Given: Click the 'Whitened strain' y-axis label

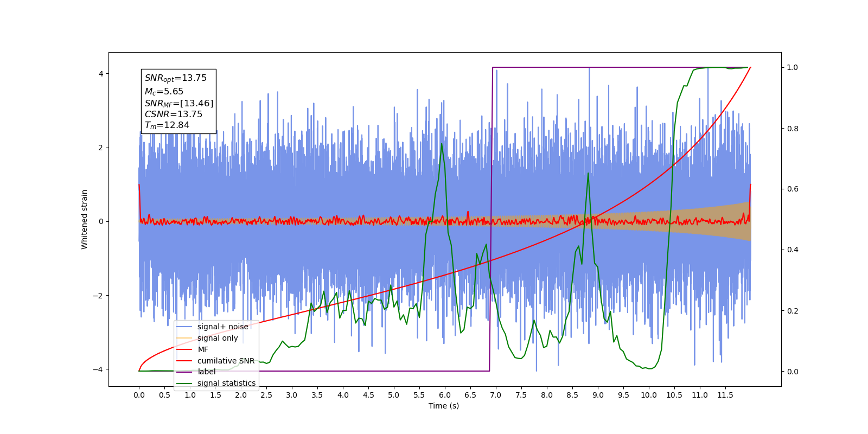Looking at the screenshot, I should [84, 219].
